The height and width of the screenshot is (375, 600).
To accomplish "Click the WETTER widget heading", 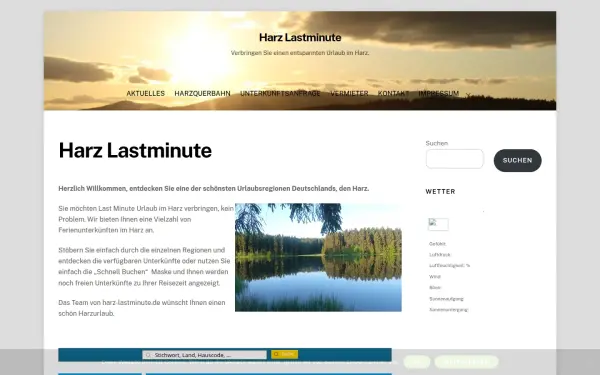I will coord(440,192).
